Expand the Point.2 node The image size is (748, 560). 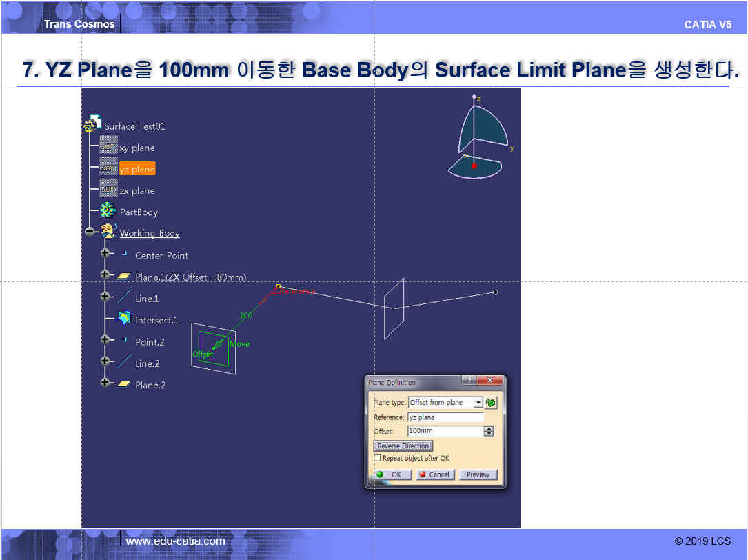point(105,339)
